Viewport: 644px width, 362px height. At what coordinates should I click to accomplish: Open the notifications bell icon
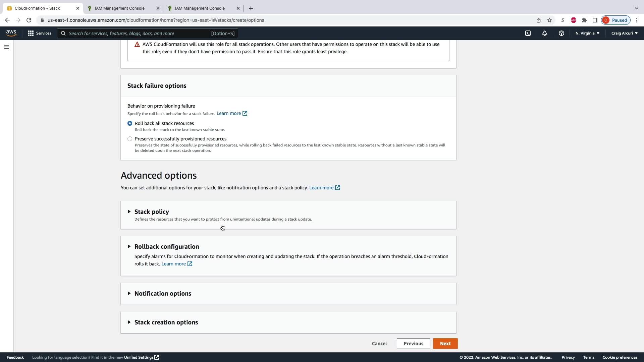(x=545, y=33)
